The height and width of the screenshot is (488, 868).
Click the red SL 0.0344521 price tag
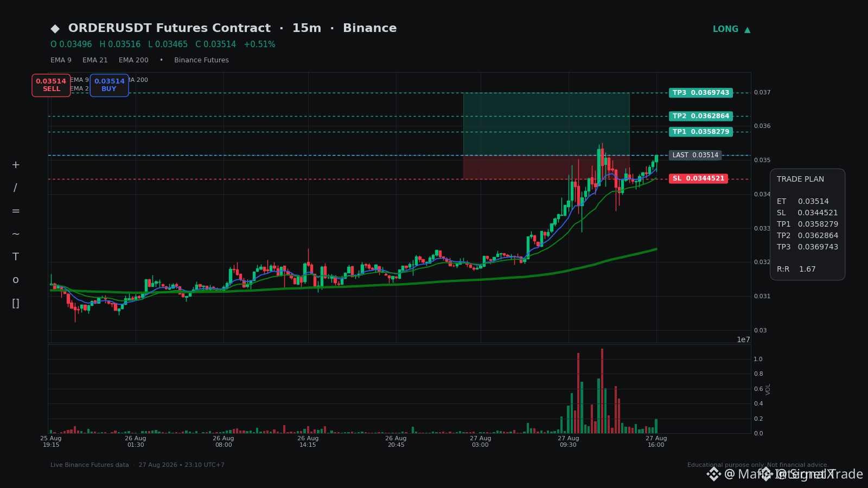click(x=698, y=178)
